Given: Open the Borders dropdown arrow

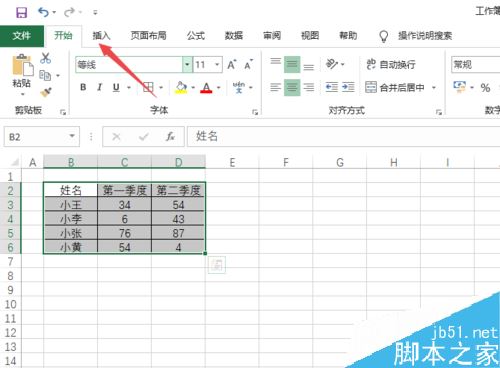Looking at the screenshot, I should coord(161,88).
